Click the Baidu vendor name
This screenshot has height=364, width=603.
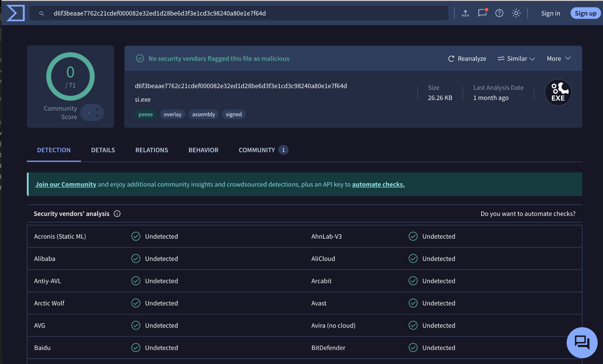pos(42,348)
